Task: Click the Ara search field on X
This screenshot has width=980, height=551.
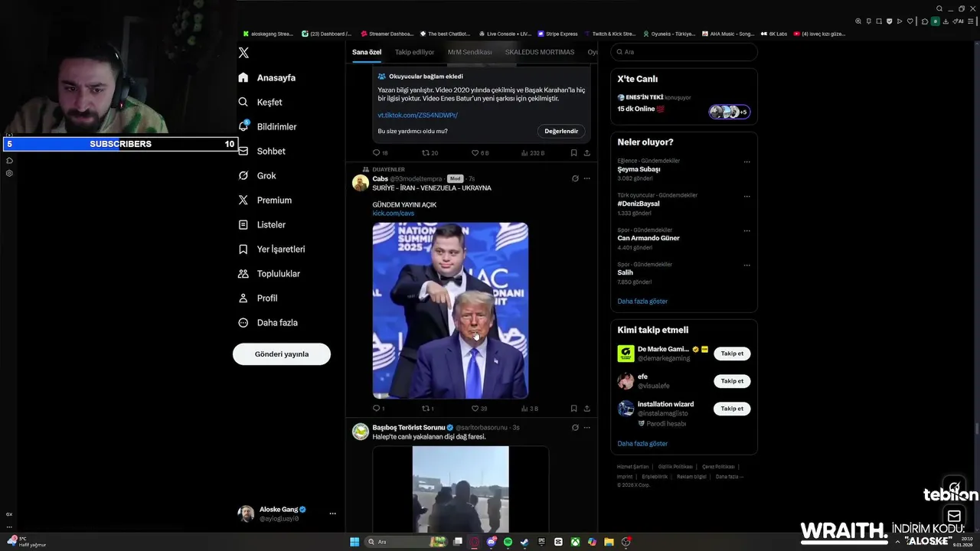Action: tap(684, 52)
